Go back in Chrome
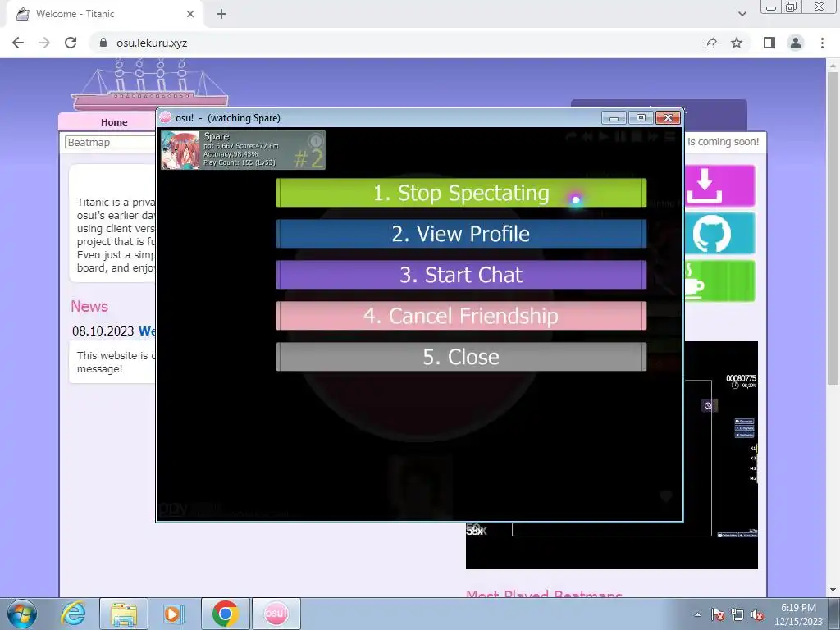The width and height of the screenshot is (840, 630). (18, 43)
